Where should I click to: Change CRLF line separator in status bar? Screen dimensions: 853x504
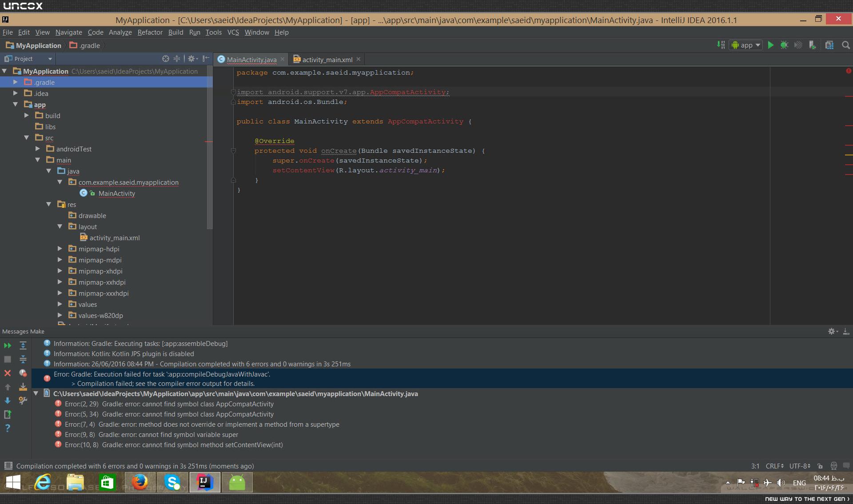click(x=775, y=466)
